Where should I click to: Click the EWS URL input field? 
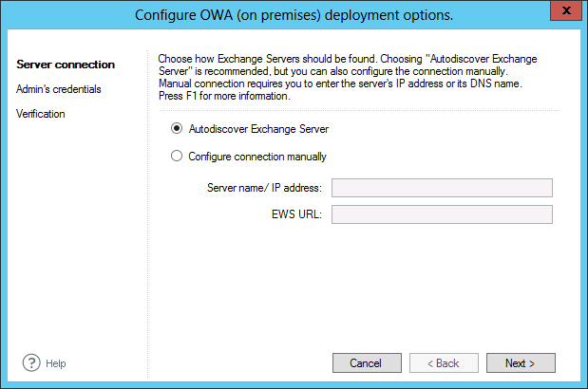pyautogui.click(x=442, y=214)
